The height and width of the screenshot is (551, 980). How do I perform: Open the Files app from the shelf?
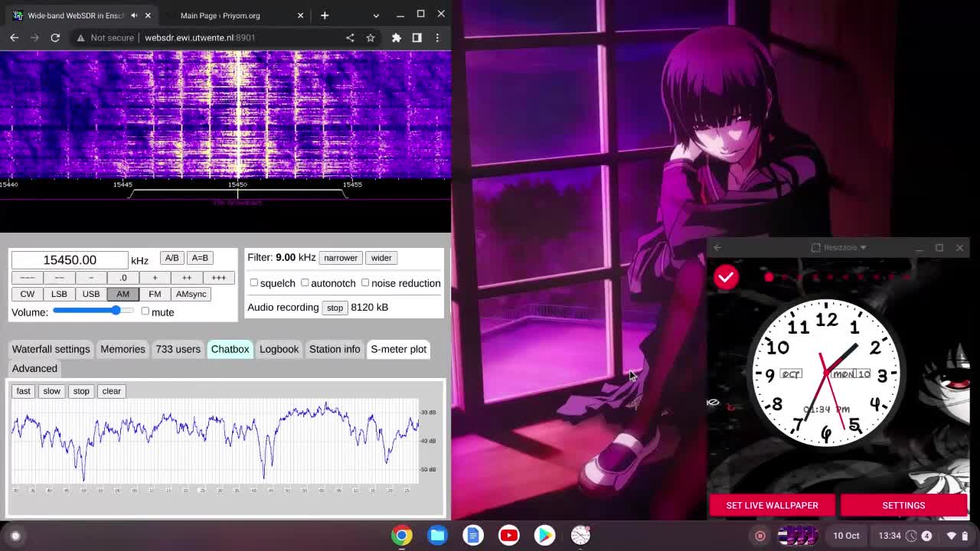(438, 536)
